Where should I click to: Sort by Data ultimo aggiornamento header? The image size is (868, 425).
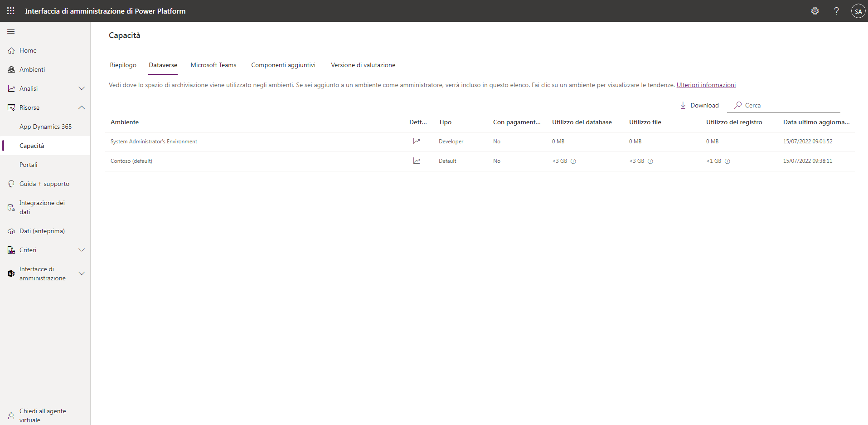[x=816, y=122]
